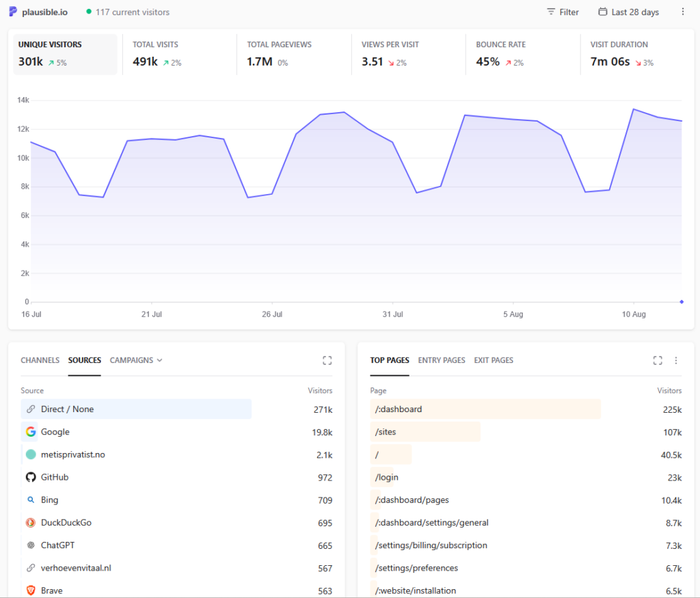Click the Brave lion icon
Viewport: 700px width, 598px height.
pos(31,590)
